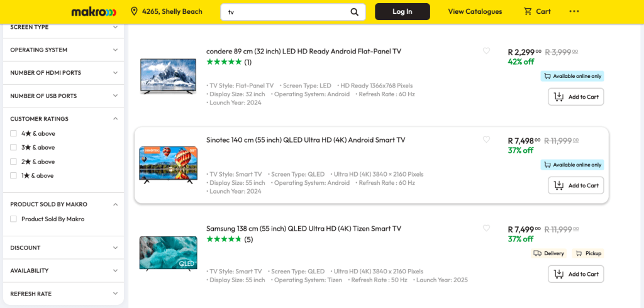644x308 pixels.
Task: Collapse Product Sold By Makro section
Action: tap(64, 204)
